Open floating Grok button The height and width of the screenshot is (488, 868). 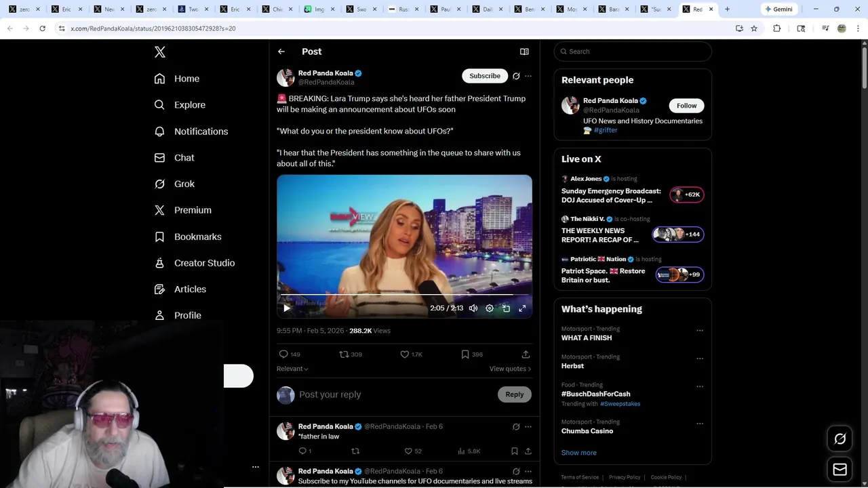pos(840,439)
